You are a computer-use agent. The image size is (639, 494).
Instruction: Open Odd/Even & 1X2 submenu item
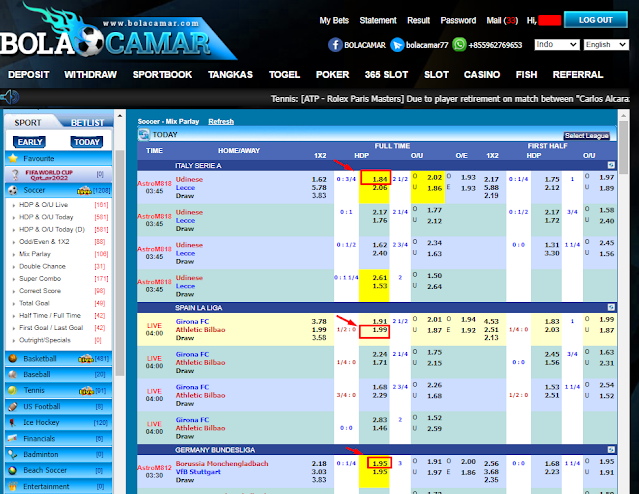click(44, 241)
